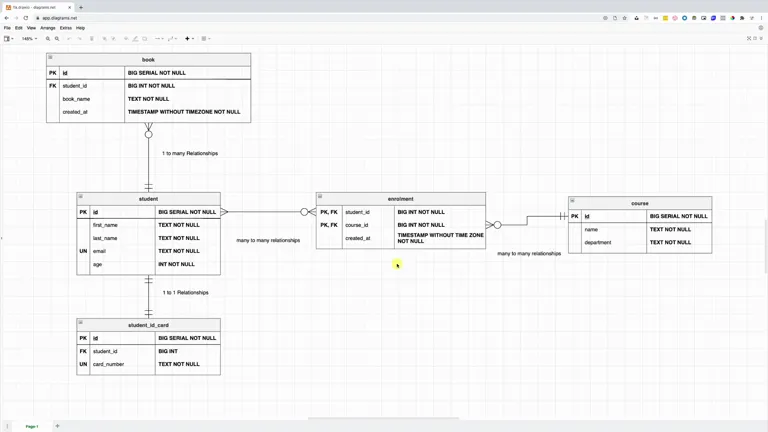Select the '1 to many Relationships' label
The image size is (768, 432).
190,153
